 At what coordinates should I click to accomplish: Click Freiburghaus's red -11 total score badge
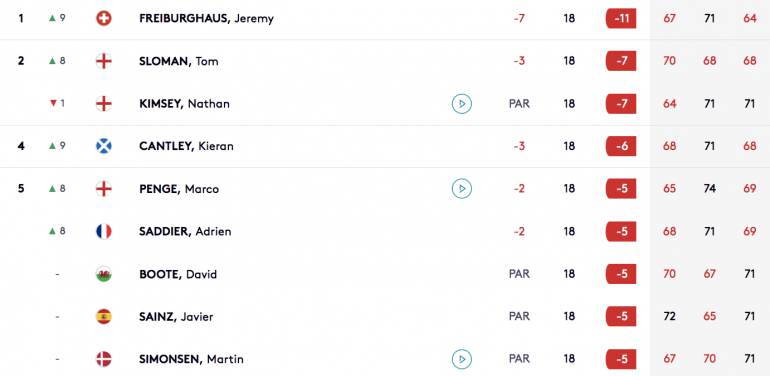pos(621,19)
